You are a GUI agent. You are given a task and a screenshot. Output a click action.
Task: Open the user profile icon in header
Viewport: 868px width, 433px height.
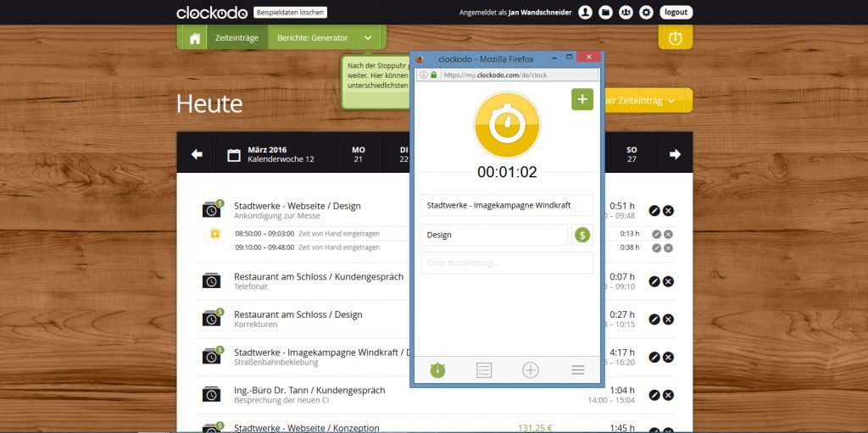(585, 12)
